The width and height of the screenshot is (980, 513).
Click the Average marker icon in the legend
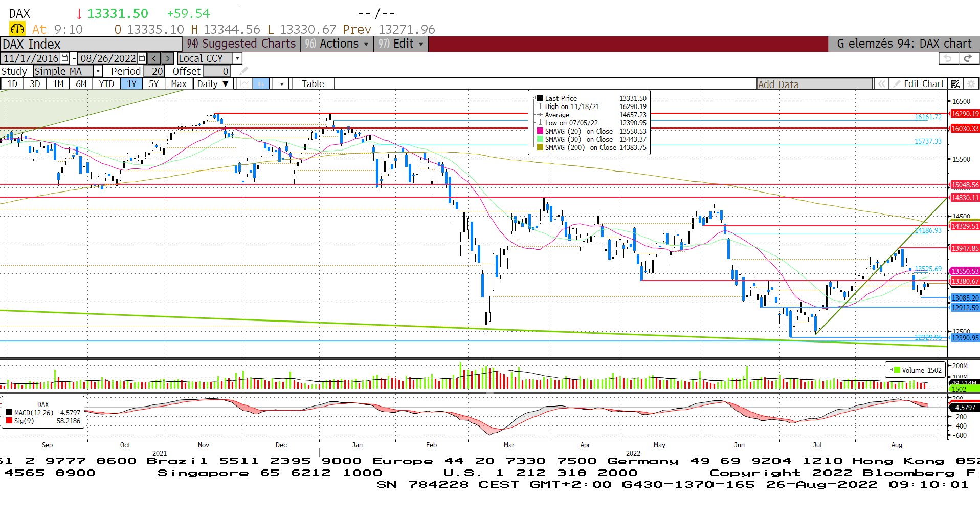pyautogui.click(x=540, y=115)
